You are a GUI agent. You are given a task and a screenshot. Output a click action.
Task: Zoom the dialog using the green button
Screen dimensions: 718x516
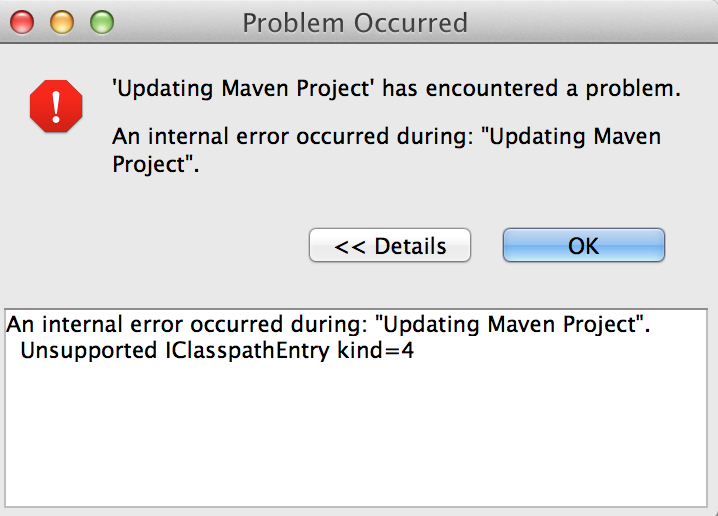[x=102, y=21]
